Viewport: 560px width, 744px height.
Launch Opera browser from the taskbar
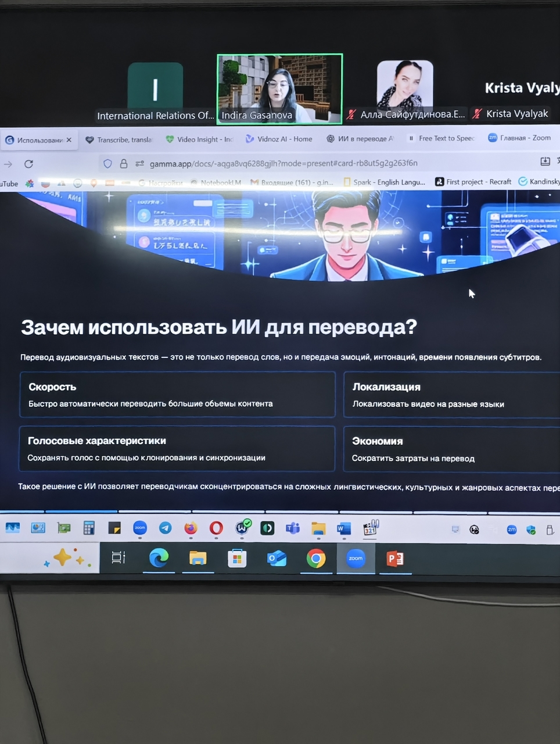click(x=216, y=528)
